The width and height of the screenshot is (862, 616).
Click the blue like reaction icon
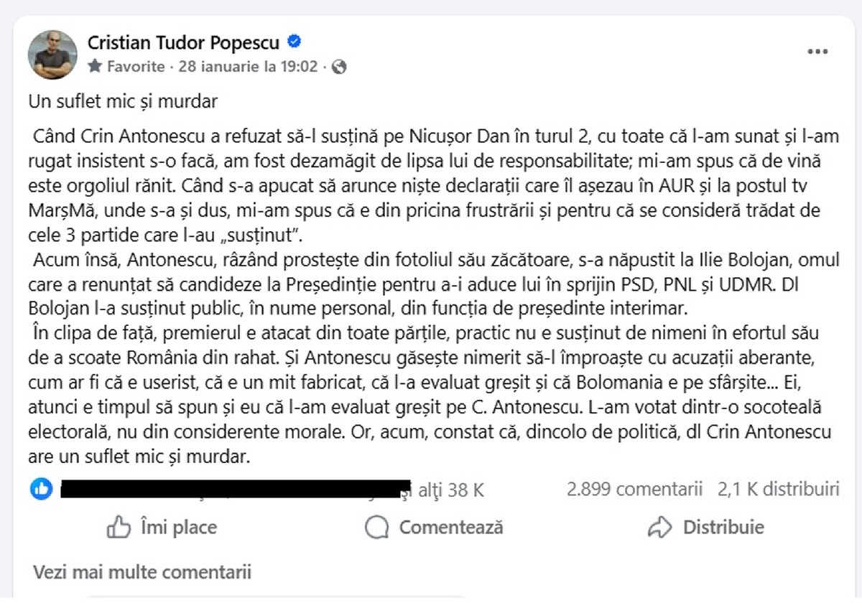click(x=42, y=490)
